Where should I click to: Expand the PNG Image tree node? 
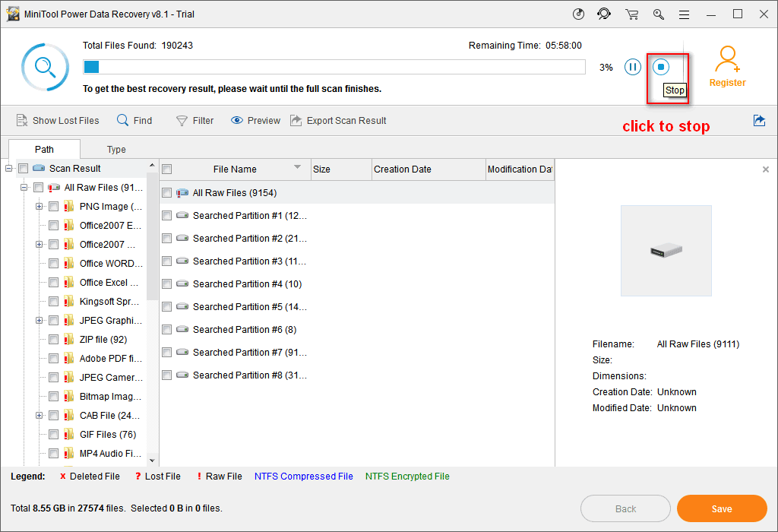coord(39,207)
